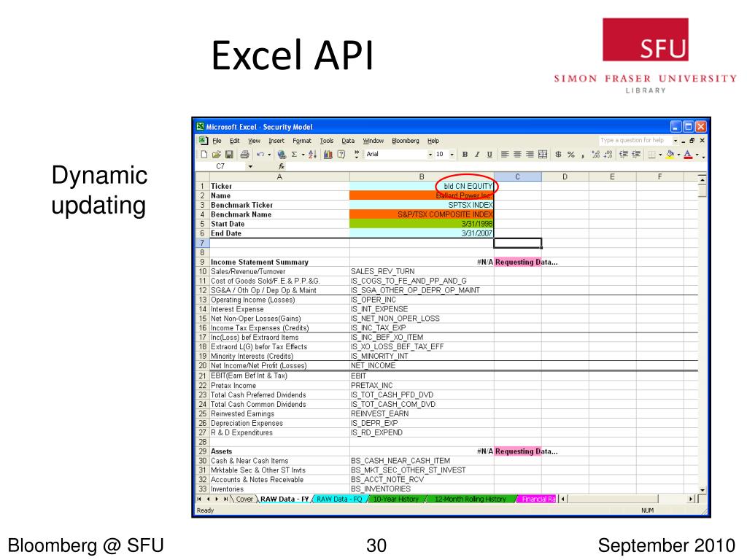The width and height of the screenshot is (747, 560).
Task: Click the Sort Ascending icon
Action: pos(312,155)
